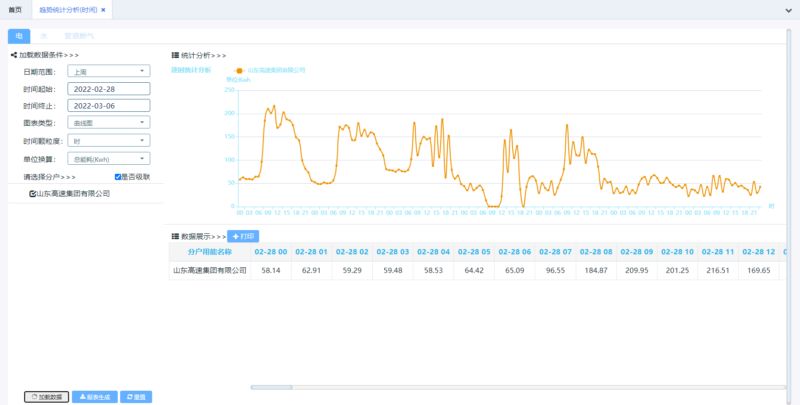This screenshot has width=800, height=405.
Task: Click the share icon beside 加载数据条件
Action: (x=14, y=55)
